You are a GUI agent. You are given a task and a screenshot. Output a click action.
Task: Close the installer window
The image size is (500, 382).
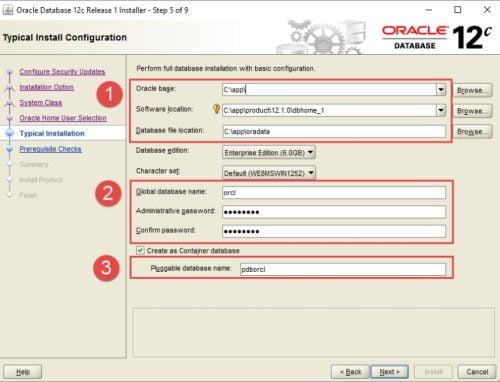[x=487, y=10]
